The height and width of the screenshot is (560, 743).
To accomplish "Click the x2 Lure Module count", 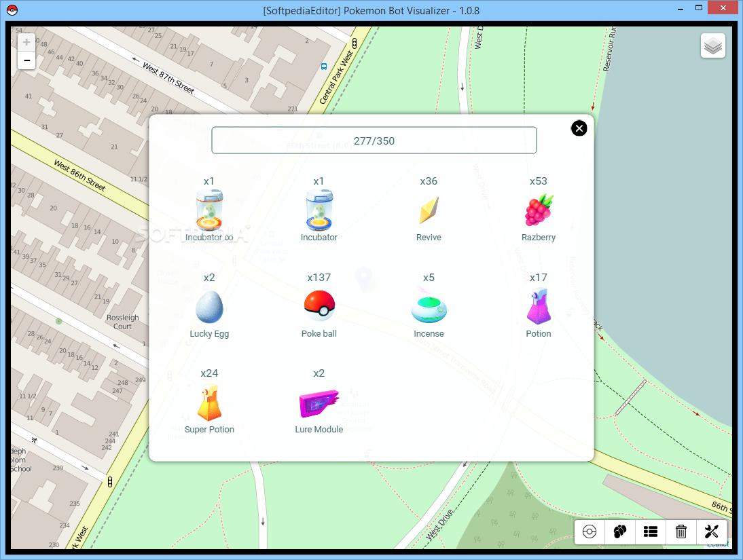I will 319,373.
